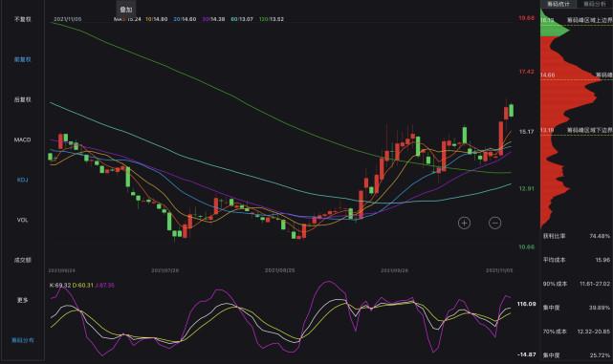Click the green profit area of chip distribution
Screen dimensions: 613x364
(554, 29)
